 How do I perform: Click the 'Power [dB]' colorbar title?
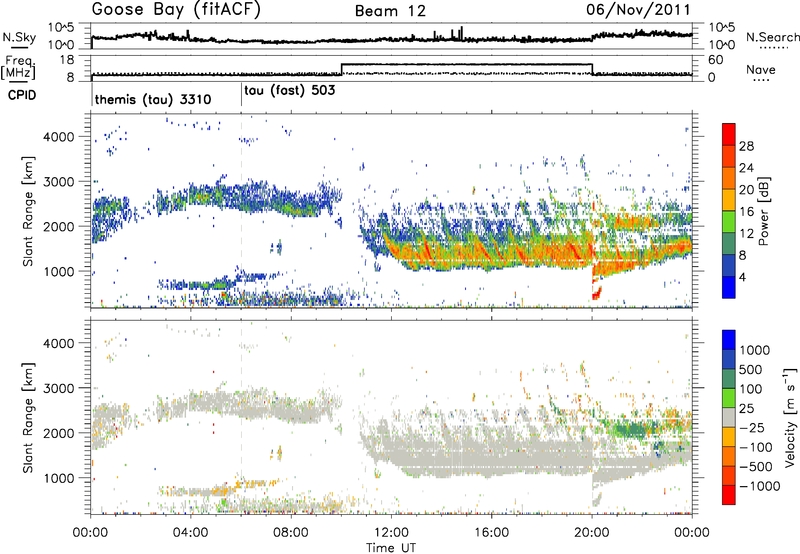pyautogui.click(x=764, y=211)
